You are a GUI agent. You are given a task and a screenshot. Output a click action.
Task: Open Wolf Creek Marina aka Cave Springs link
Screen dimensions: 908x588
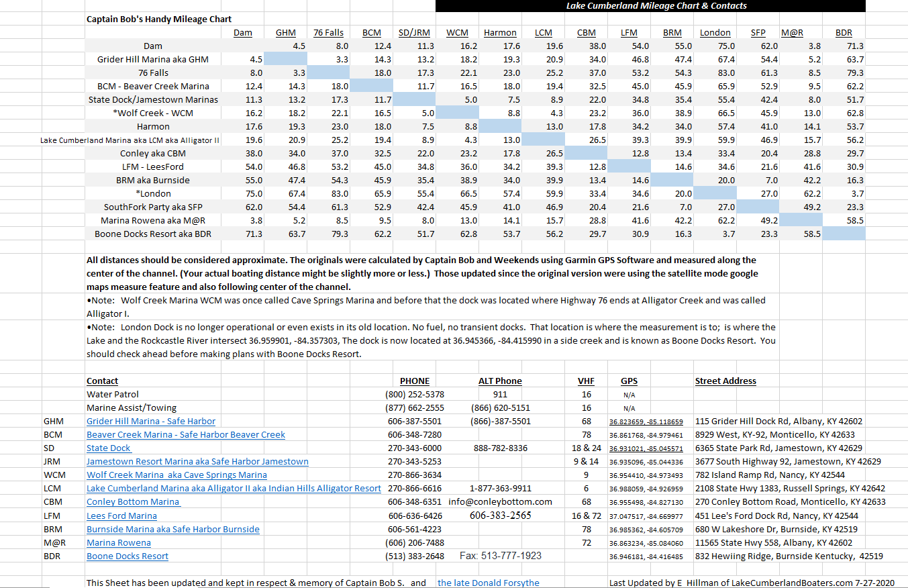(x=177, y=475)
